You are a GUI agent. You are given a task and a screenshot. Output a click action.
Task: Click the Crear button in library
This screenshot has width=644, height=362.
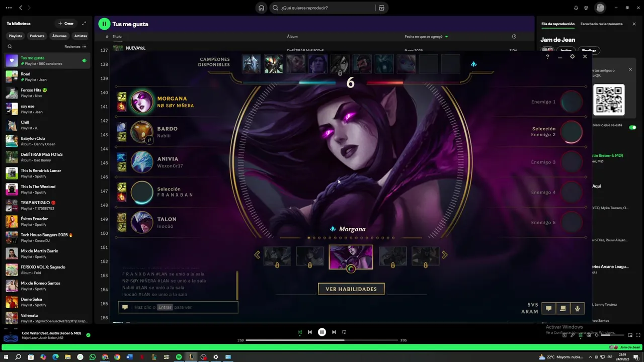[x=66, y=23]
